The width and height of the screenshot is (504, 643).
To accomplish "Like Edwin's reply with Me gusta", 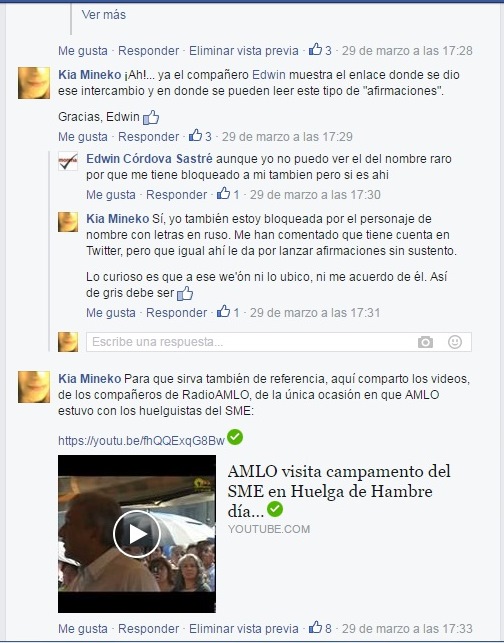I will (111, 194).
